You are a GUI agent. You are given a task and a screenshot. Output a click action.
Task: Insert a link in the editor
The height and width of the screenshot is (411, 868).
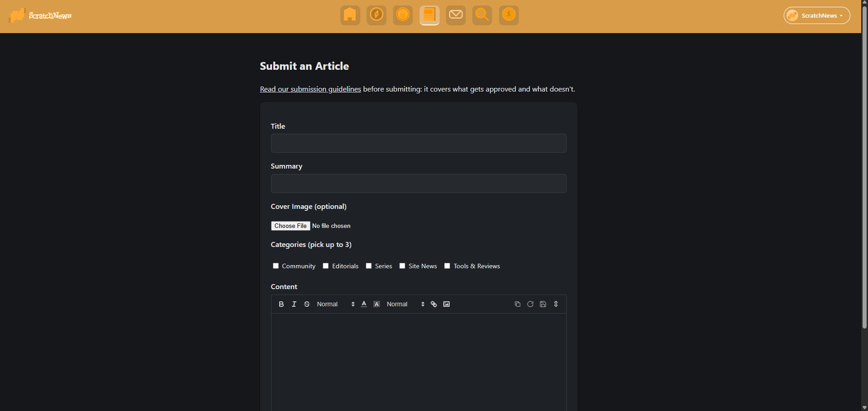[434, 304]
